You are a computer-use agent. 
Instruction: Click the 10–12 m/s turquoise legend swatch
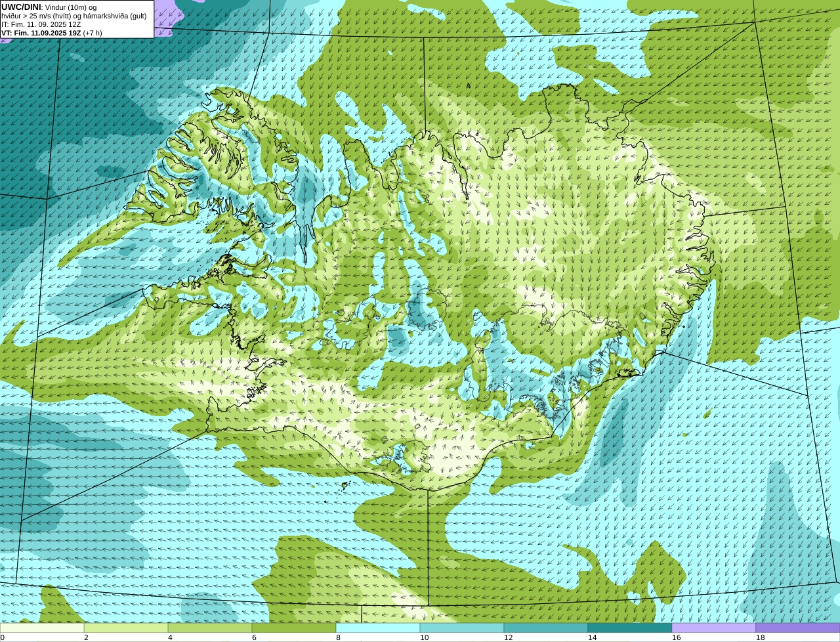[x=462, y=628]
